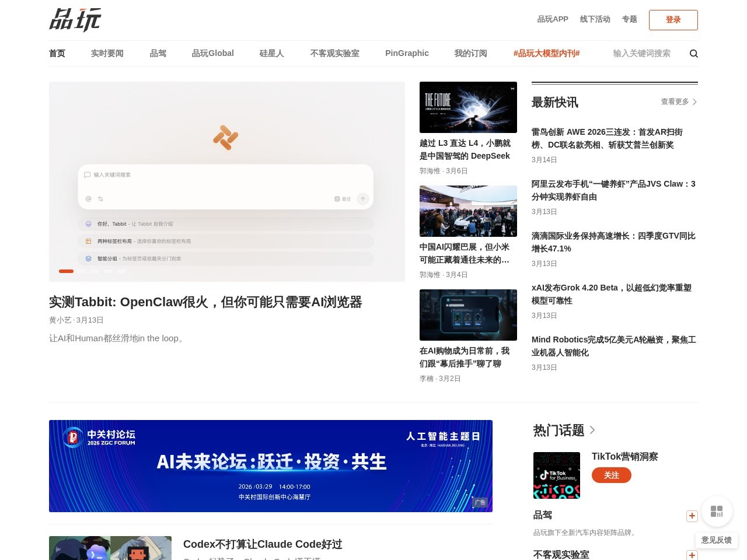Open the apps grid floating icon bottom right

pyautogui.click(x=717, y=511)
